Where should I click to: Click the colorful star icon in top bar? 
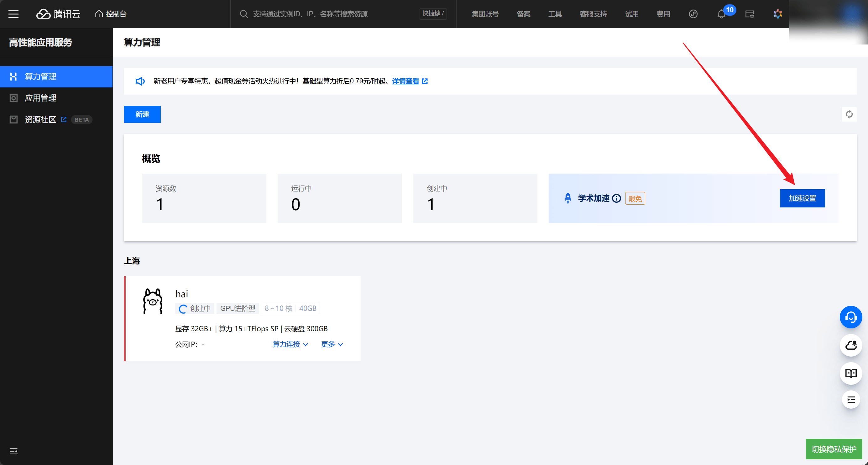(x=778, y=14)
